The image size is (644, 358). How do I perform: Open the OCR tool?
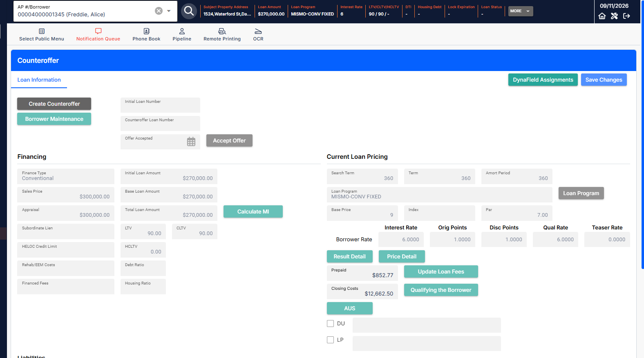258,35
